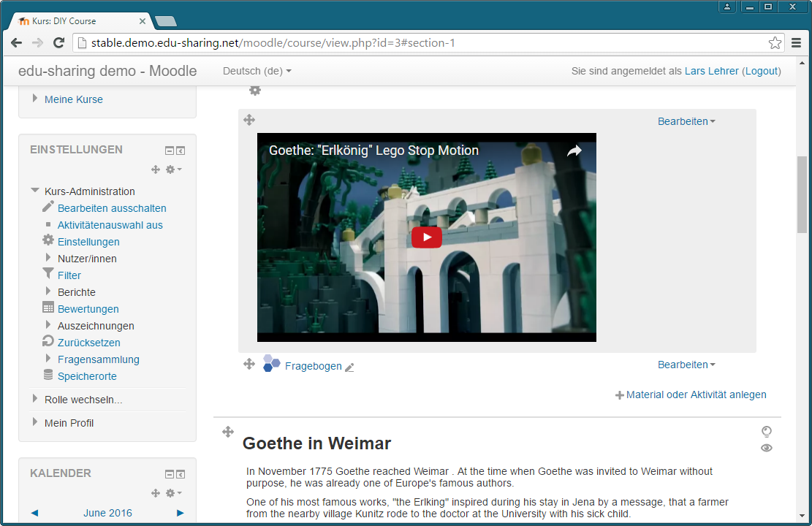Open the Deutsch (de) language dropdown

(x=257, y=71)
